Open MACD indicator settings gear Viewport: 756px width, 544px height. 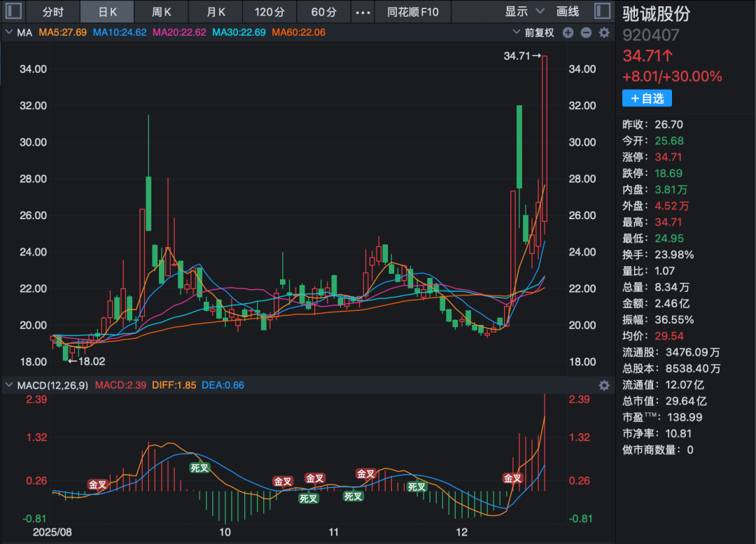pos(603,385)
